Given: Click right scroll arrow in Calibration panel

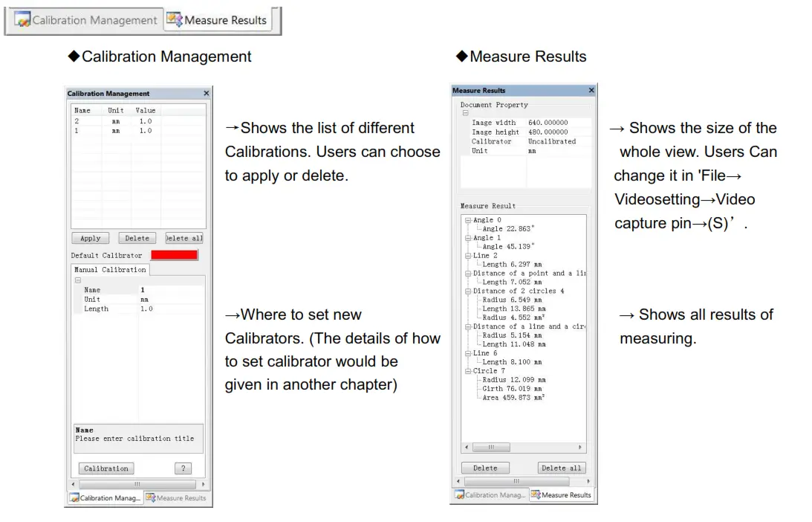Looking at the screenshot, I should tap(203, 483).
